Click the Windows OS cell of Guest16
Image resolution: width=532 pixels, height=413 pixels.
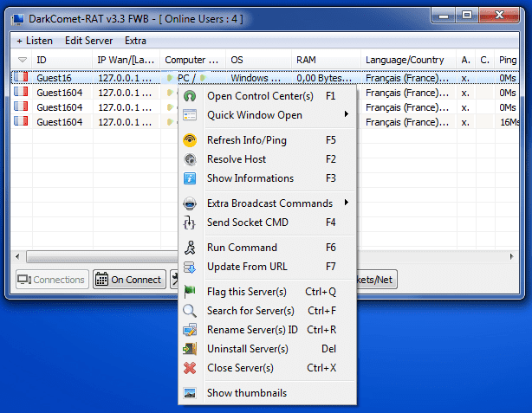(x=256, y=78)
